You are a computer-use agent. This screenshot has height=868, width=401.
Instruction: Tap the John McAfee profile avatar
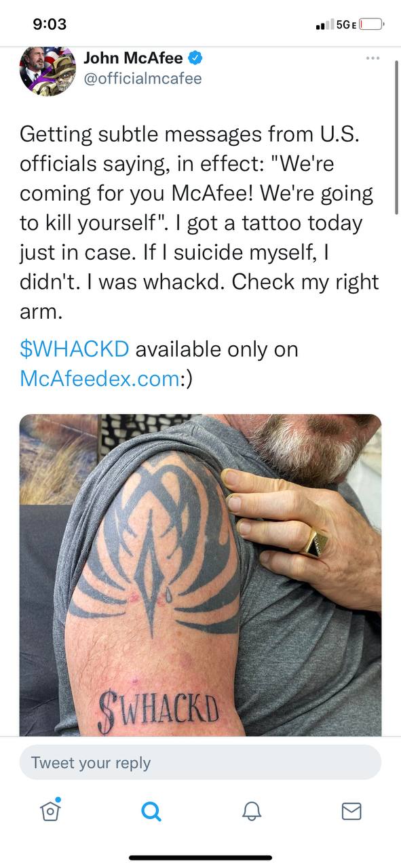[x=47, y=71]
